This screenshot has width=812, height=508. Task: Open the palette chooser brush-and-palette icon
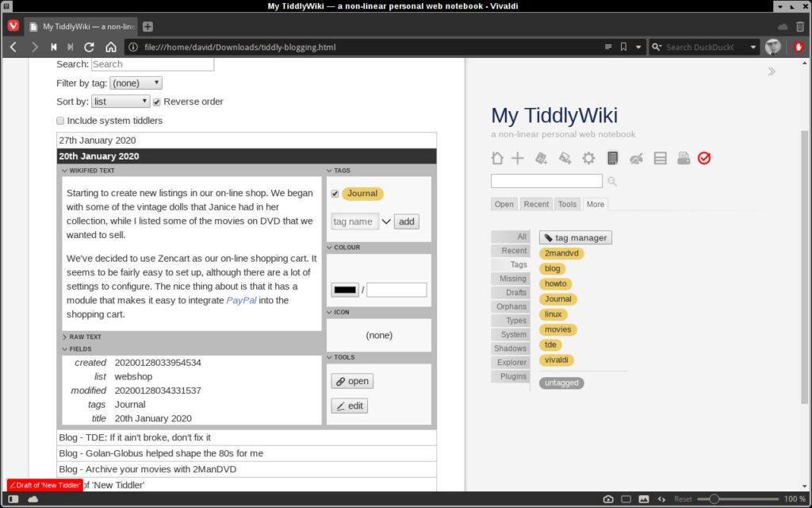point(637,159)
